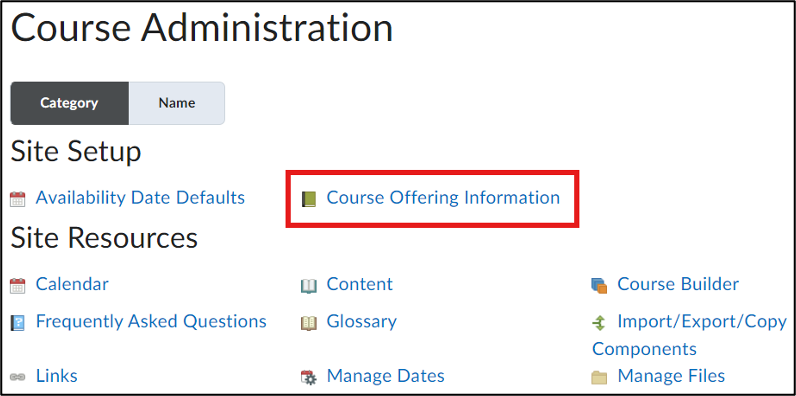Switch to the Name view tab

pos(177,103)
